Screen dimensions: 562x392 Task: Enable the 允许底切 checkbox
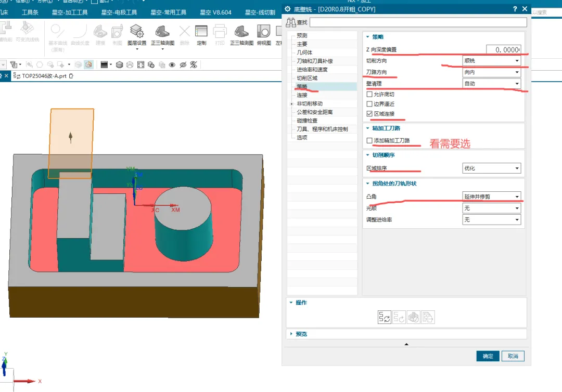(369, 94)
